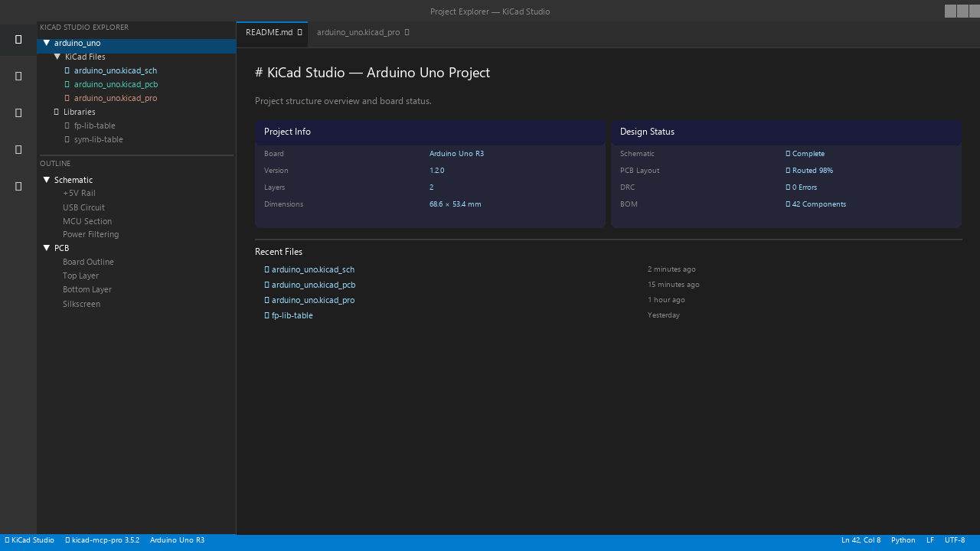Click the green icon beside arduino_uno.kicad_pcb in explorer tree
The image size is (980, 551).
[x=67, y=84]
